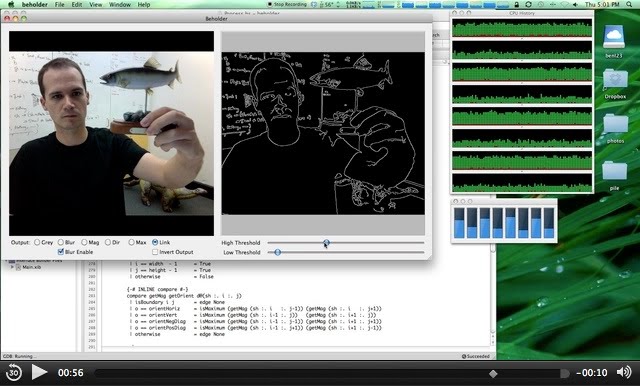
Task: Click Stop Recording in the menu bar
Action: click(287, 4)
